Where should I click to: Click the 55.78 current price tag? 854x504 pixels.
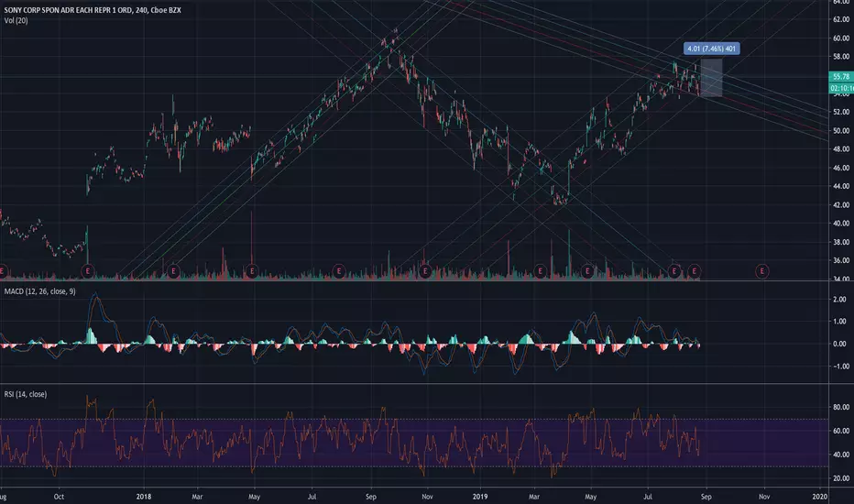[841, 77]
